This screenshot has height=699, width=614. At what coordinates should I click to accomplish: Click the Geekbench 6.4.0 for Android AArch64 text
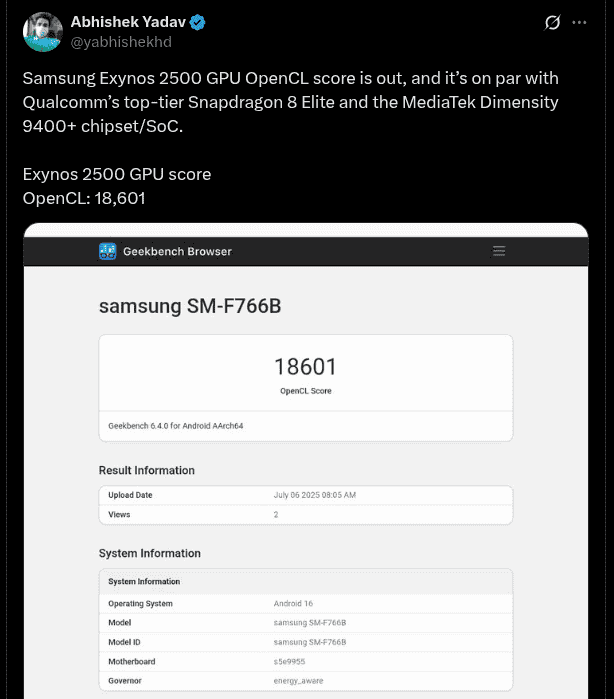coord(176,426)
